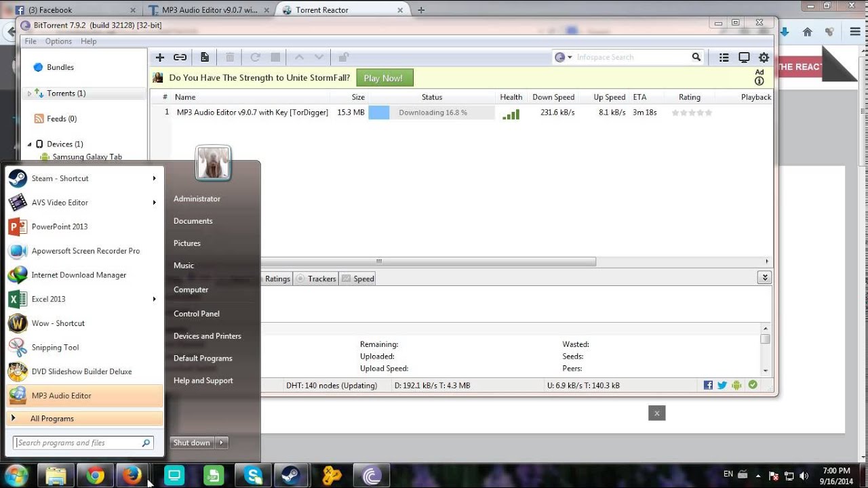The height and width of the screenshot is (488, 868).
Task: Click green network OK checkmark icon
Action: point(753,385)
